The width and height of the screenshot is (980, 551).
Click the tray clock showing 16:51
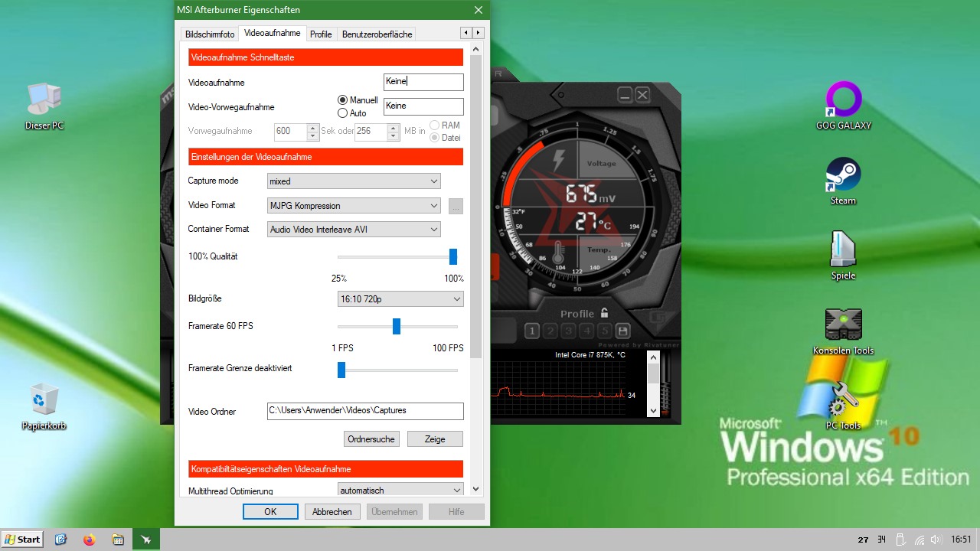point(961,540)
